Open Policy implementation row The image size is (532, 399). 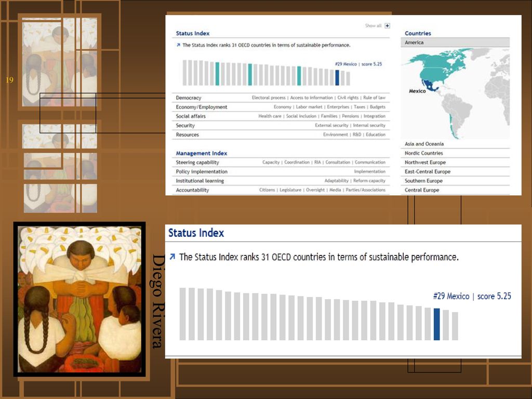click(281, 171)
